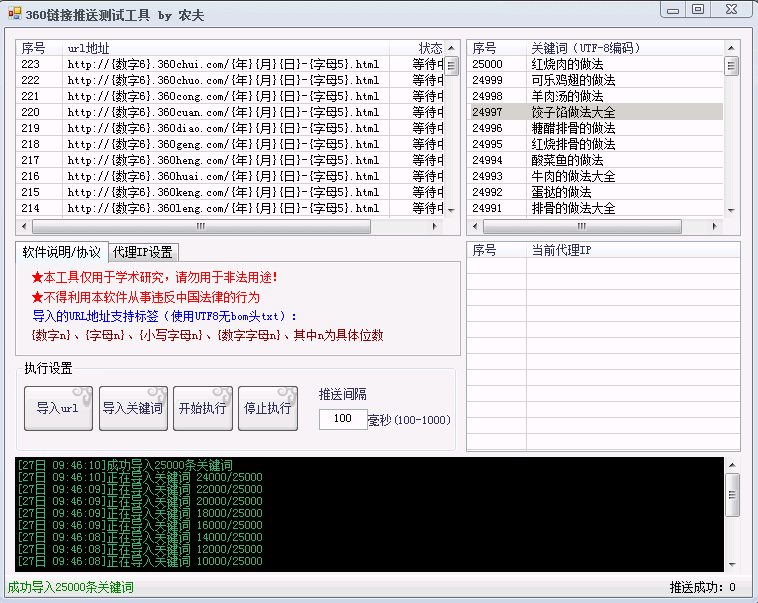Select highlighted keyword 饺子馅做法大全
This screenshot has width=758, height=603.
596,112
